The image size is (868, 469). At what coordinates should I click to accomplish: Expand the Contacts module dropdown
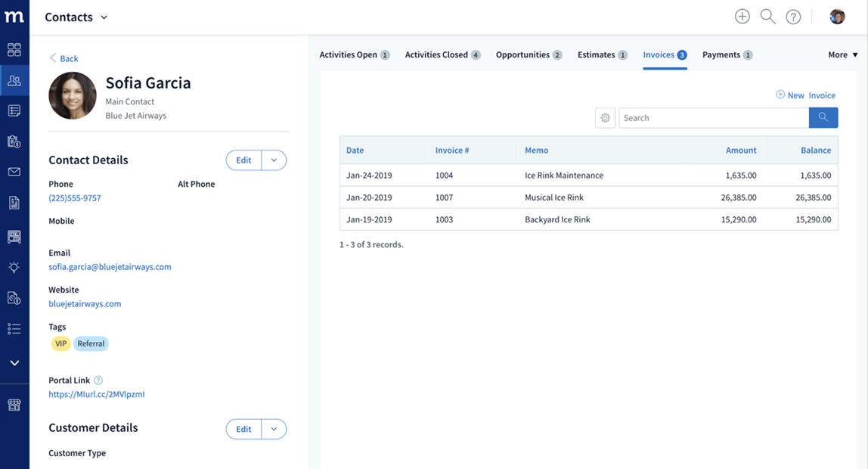(x=104, y=17)
